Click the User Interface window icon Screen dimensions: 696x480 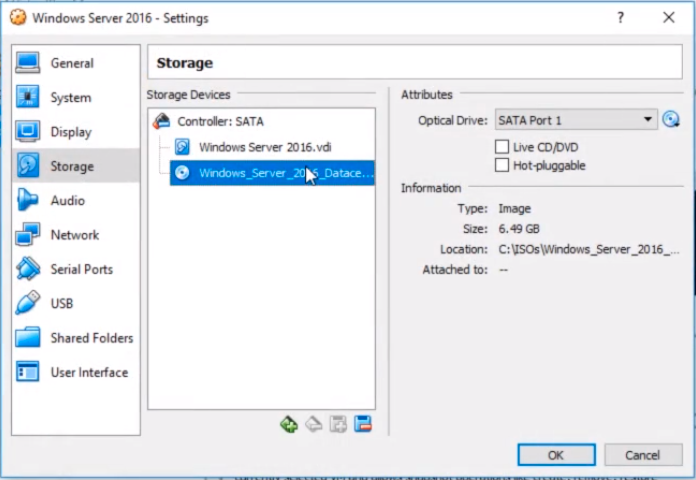point(28,371)
